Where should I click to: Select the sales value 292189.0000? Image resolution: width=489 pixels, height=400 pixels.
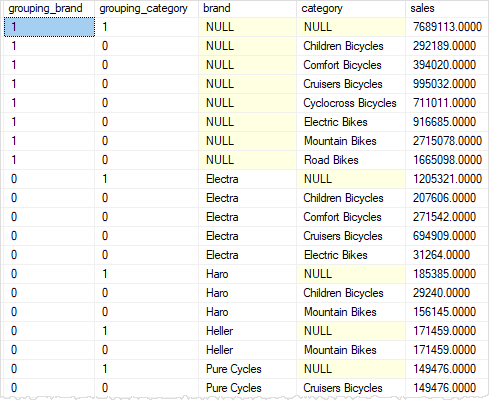click(x=447, y=46)
